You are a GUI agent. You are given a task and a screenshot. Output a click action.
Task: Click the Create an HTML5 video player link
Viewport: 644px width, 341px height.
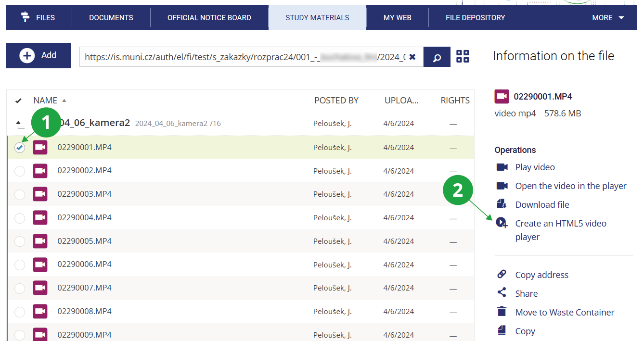pos(560,224)
